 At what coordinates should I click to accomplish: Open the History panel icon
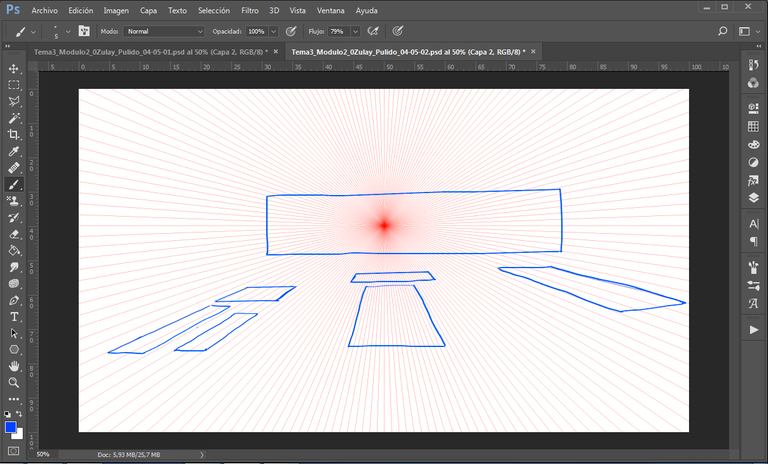click(x=753, y=65)
